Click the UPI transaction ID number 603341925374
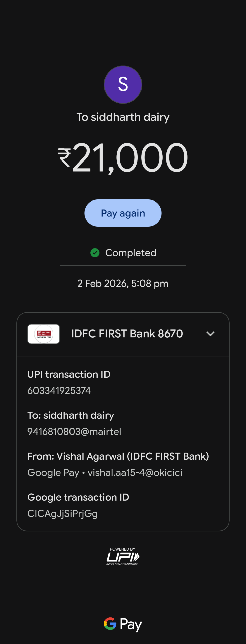Image resolution: width=246 pixels, height=644 pixels. pos(59,391)
